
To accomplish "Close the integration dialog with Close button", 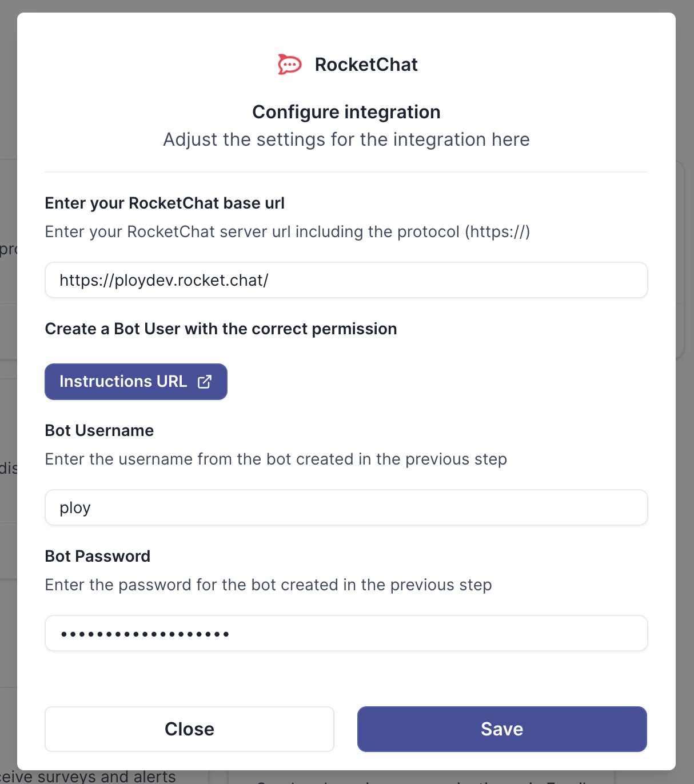I will 189,729.
